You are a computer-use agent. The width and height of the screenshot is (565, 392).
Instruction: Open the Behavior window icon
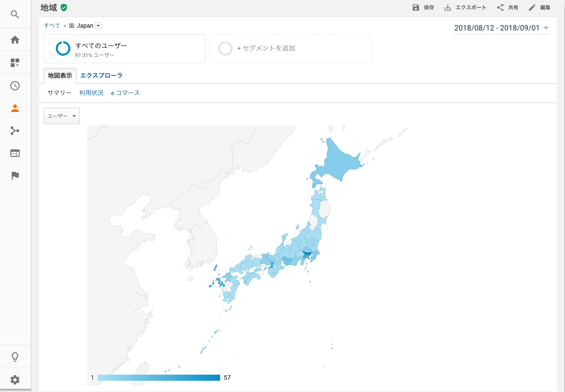pyautogui.click(x=15, y=153)
